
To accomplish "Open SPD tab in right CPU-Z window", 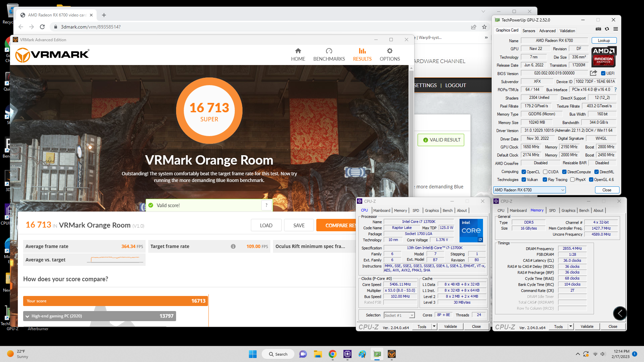I will 552,210.
